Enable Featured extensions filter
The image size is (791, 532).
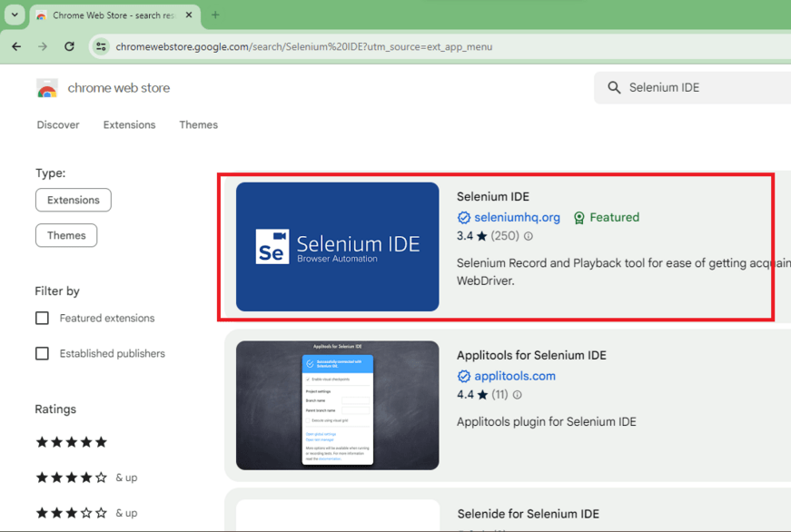click(43, 318)
